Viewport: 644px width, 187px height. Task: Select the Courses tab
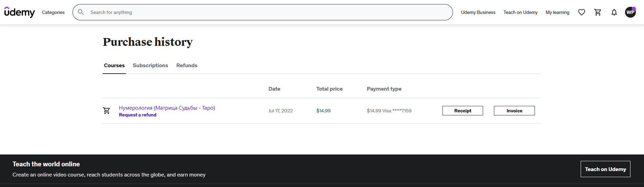point(114,66)
